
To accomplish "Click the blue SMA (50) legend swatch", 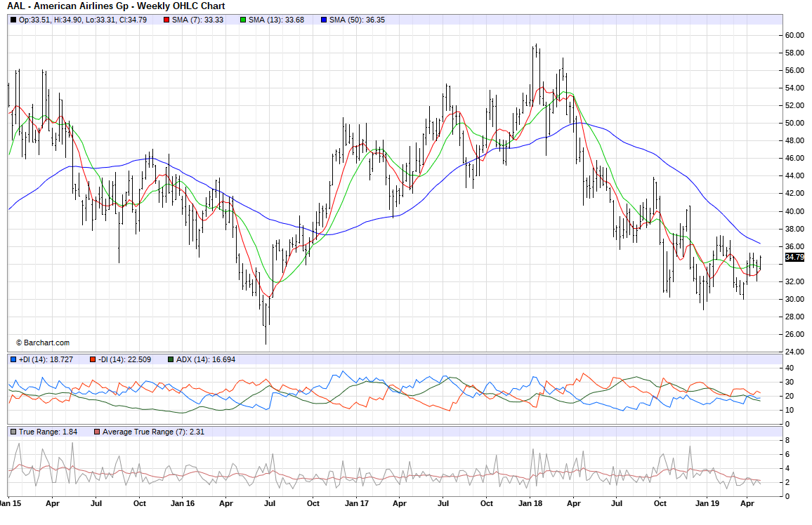I will (x=324, y=20).
